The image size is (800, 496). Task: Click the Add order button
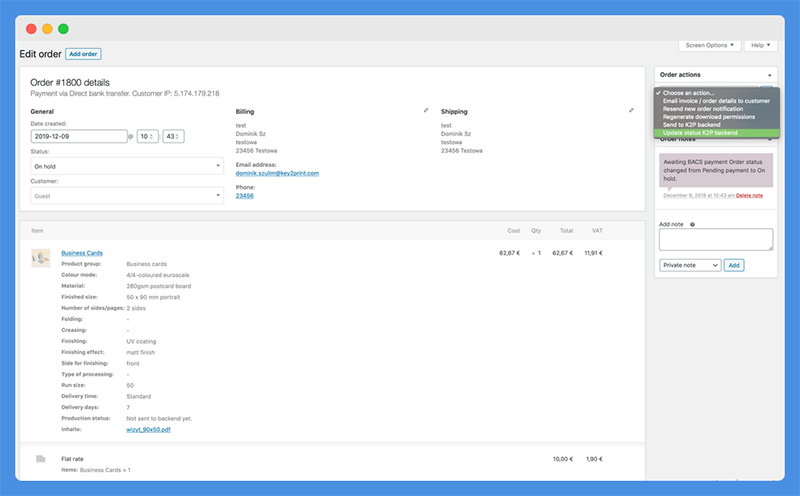[x=83, y=54]
